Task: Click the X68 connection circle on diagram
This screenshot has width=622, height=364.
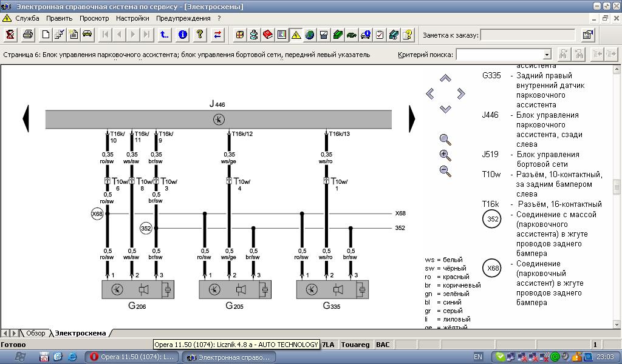Action: (x=97, y=214)
